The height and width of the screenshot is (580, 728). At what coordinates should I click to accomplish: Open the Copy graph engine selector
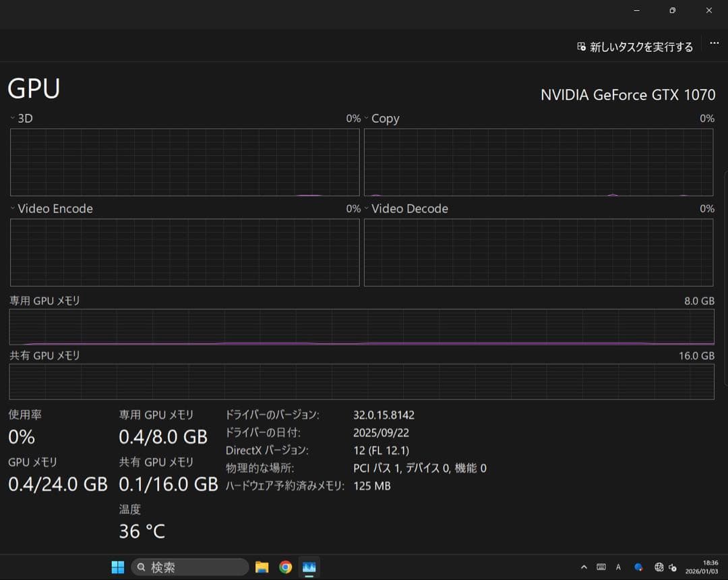365,118
